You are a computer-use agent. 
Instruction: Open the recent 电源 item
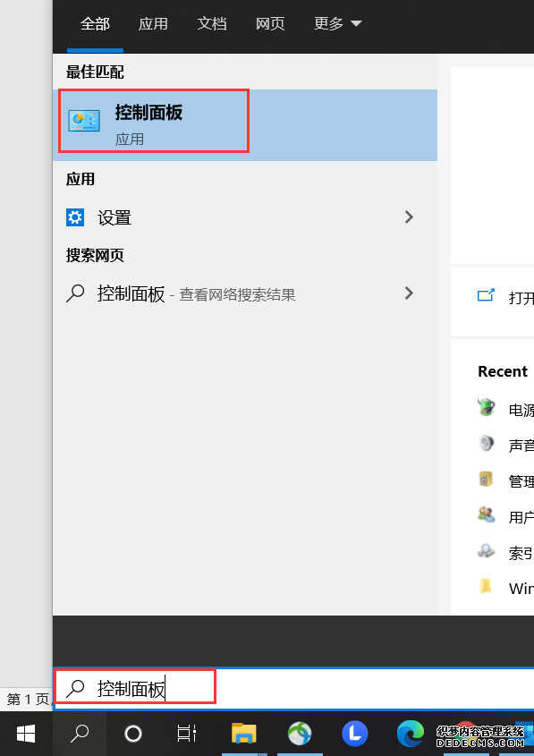[521, 410]
